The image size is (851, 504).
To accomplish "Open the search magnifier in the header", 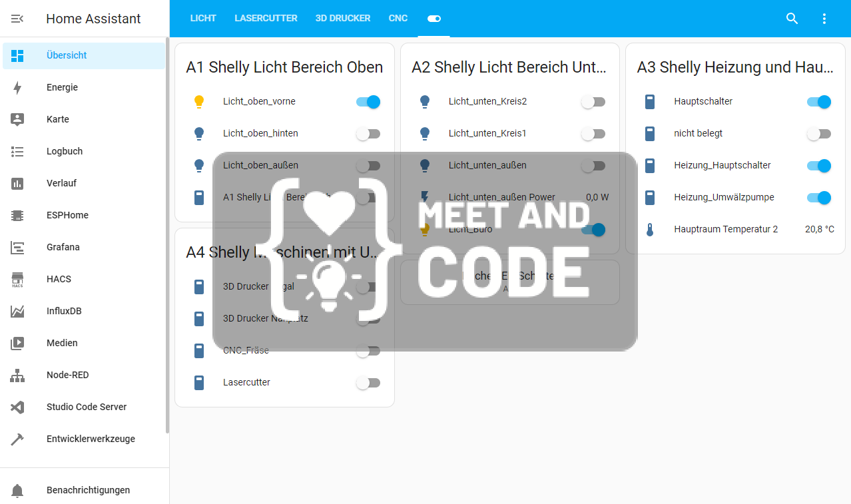I will [792, 19].
